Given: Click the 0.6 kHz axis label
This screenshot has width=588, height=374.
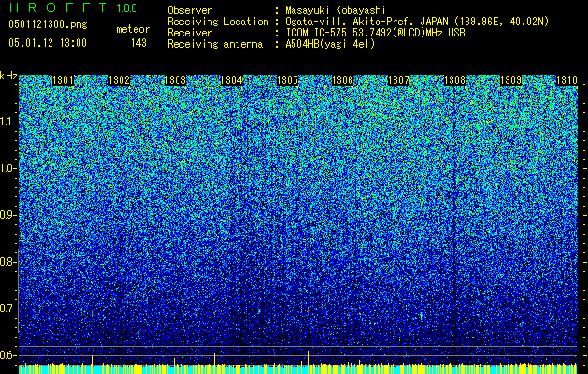Looking at the screenshot, I should (x=8, y=355).
